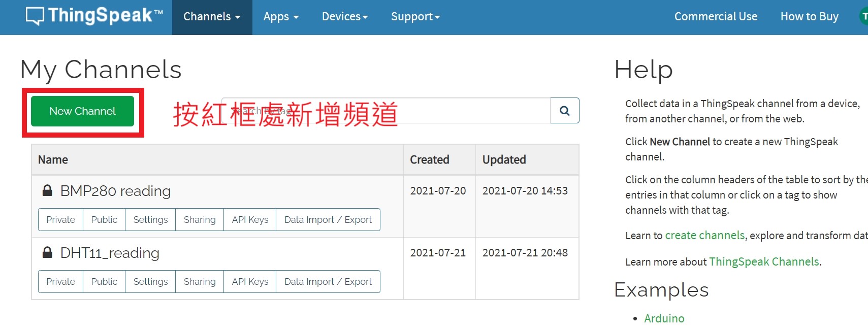Expand the Channels dropdown menu
The image size is (868, 328).
click(x=212, y=17)
